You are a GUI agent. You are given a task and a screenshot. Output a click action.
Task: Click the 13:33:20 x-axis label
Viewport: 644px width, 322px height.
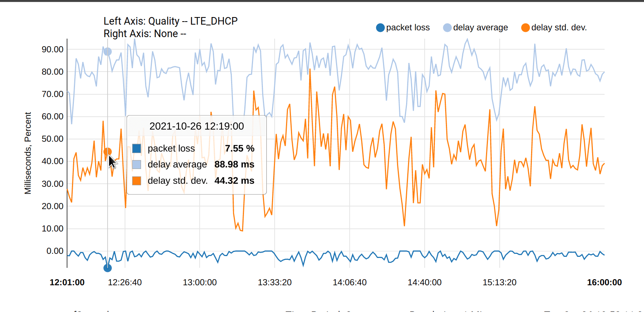[275, 283]
